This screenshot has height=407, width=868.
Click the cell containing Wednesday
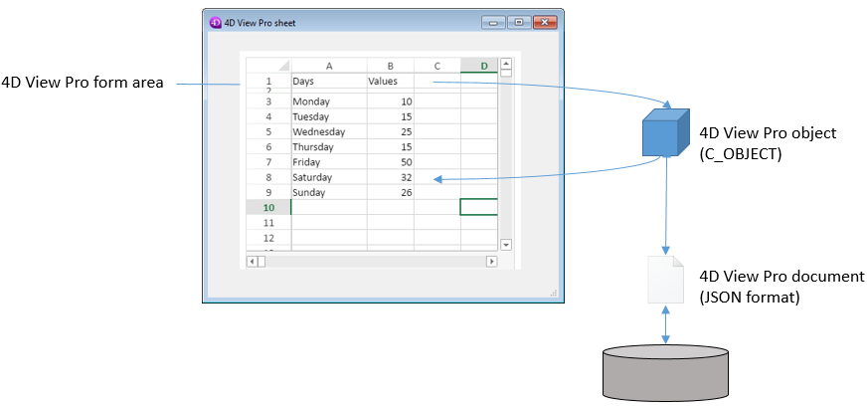pyautogui.click(x=328, y=131)
